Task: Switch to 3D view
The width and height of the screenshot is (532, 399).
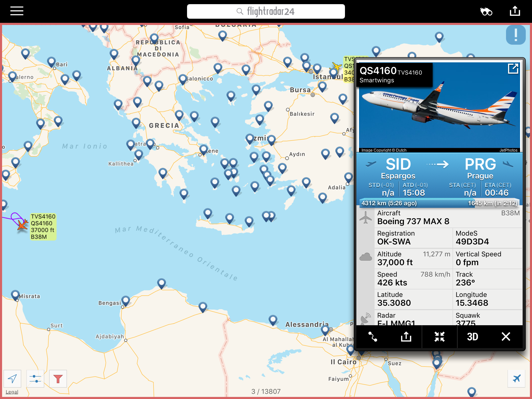Action: click(x=473, y=337)
